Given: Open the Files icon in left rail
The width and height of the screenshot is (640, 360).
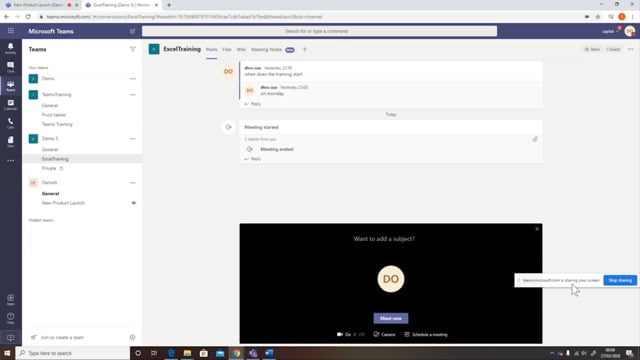Looking at the screenshot, I should click(x=11, y=142).
